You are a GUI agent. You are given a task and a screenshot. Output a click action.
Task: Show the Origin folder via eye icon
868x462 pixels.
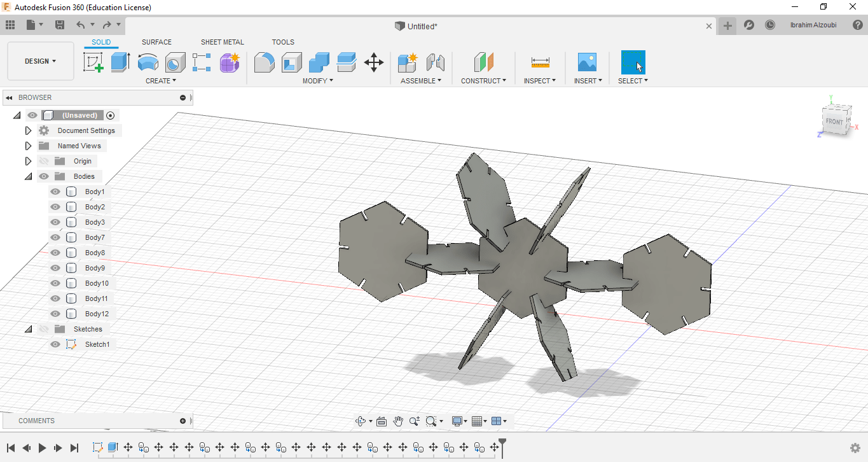tap(44, 161)
